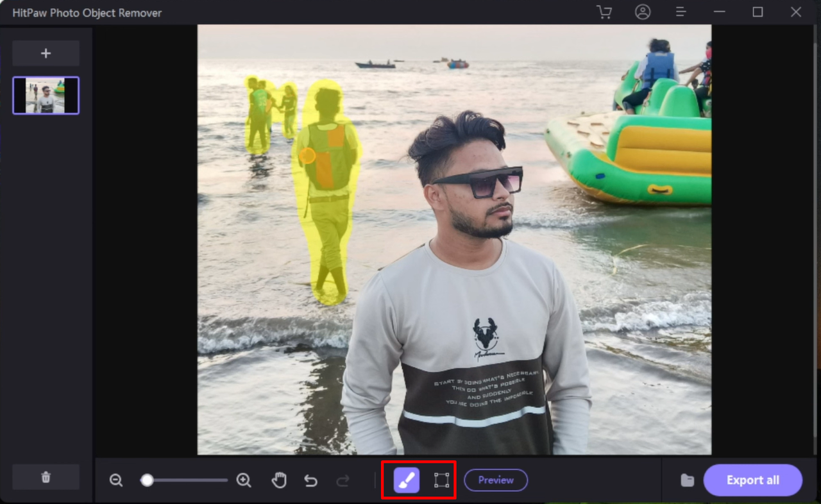
Task: Open the hamburger settings menu
Action: tap(681, 12)
